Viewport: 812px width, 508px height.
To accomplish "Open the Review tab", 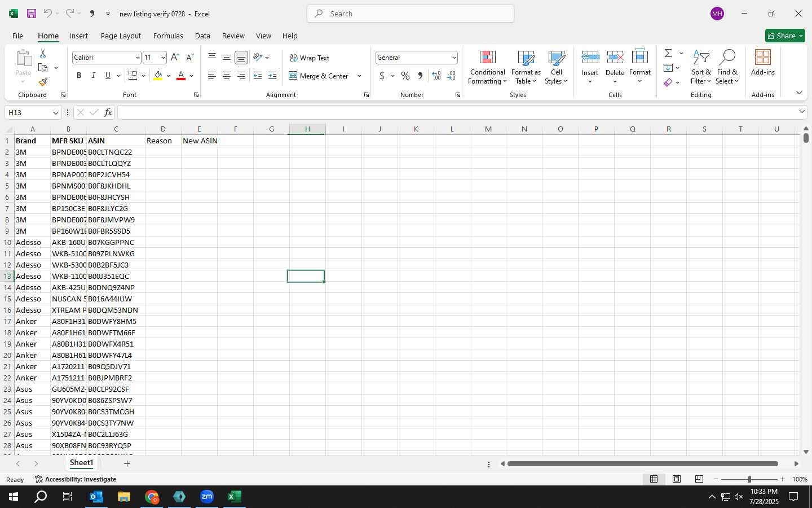I will [x=233, y=36].
